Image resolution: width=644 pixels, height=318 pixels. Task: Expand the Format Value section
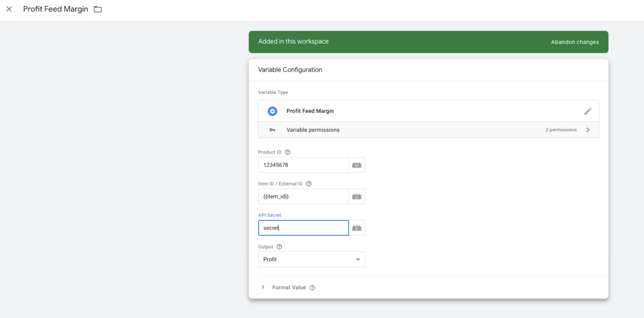tap(263, 287)
